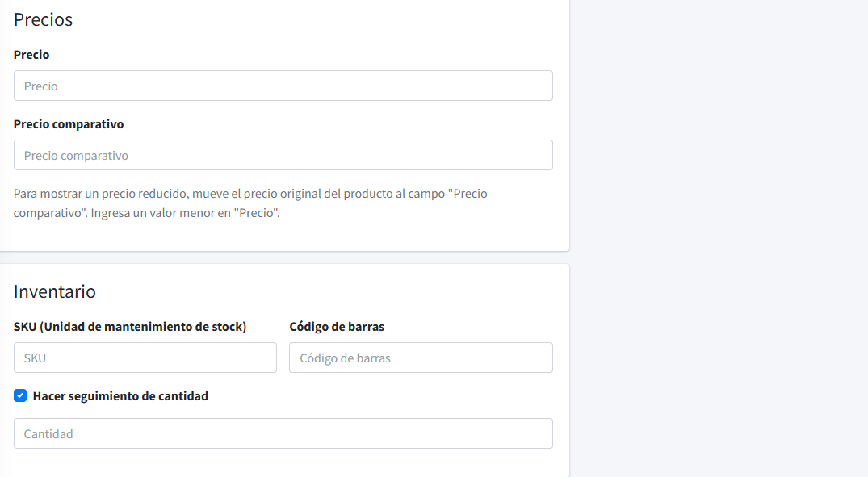868x477 pixels.
Task: Click the Cantidad input field
Action: [x=283, y=433]
